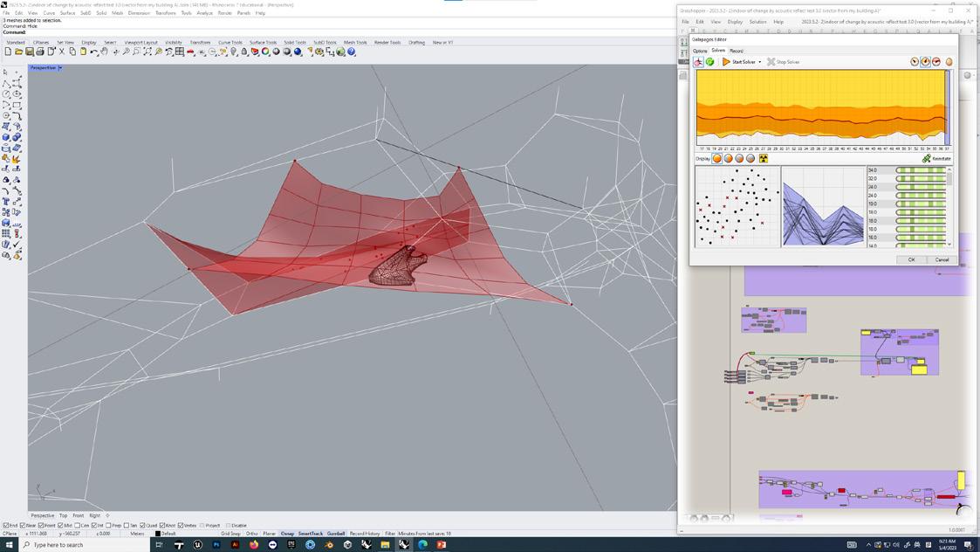
Task: Uncheck the End osnap checkbox
Action: [x=5, y=526]
